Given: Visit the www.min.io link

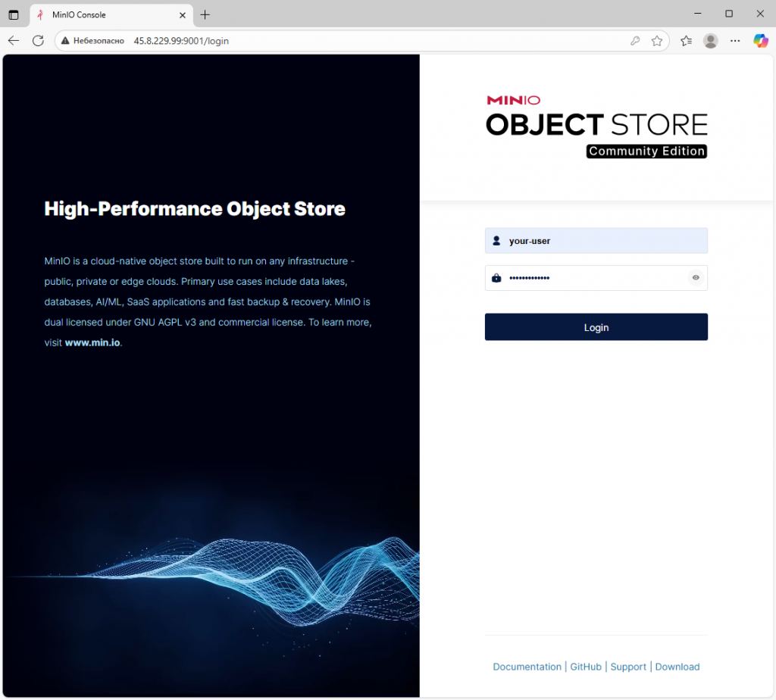Looking at the screenshot, I should 92,342.
